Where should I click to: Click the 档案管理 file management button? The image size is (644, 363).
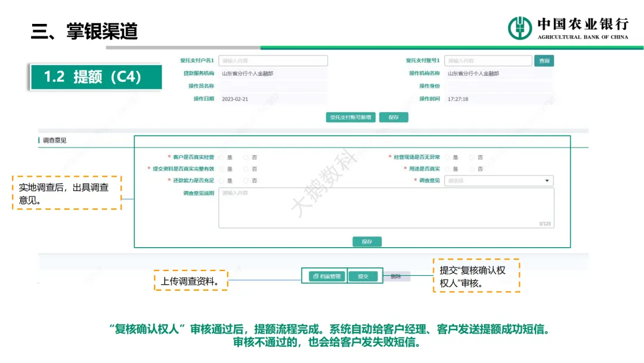327,276
